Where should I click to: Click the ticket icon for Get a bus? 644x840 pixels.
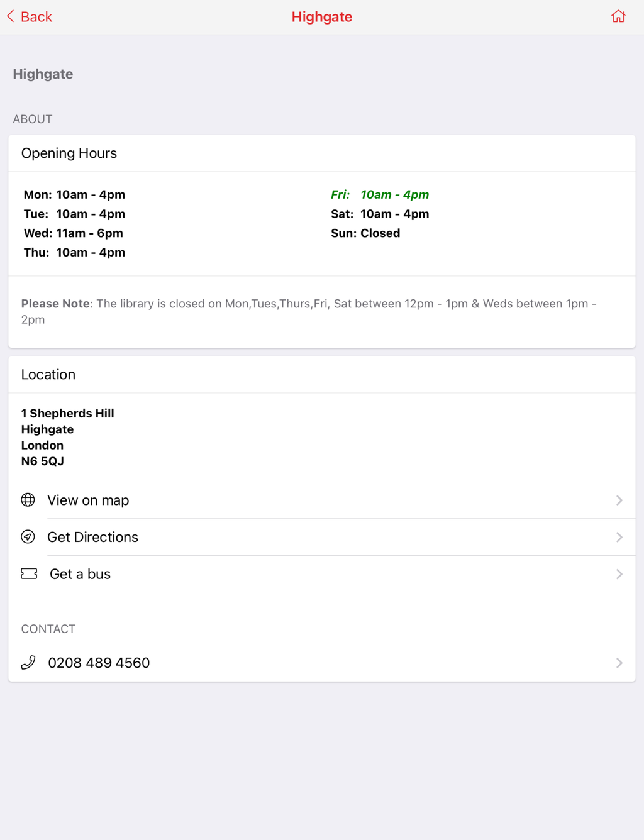click(x=29, y=573)
